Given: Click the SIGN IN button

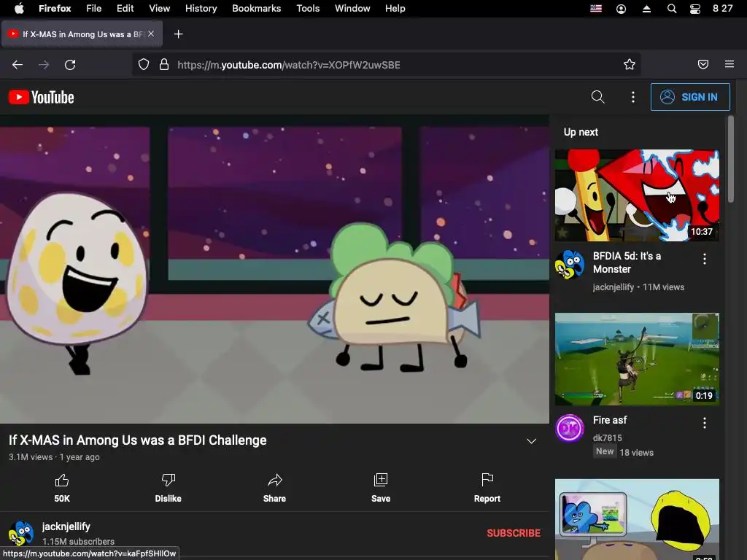Looking at the screenshot, I should [x=690, y=97].
